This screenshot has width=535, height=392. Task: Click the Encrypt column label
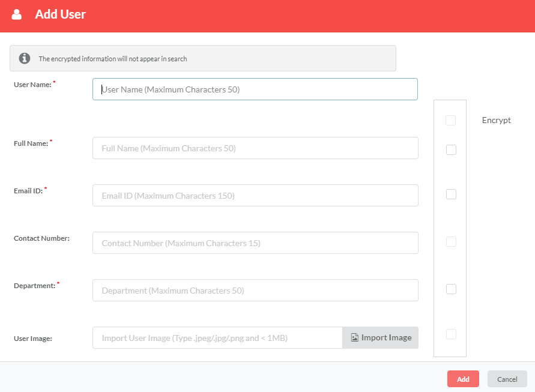coord(496,121)
